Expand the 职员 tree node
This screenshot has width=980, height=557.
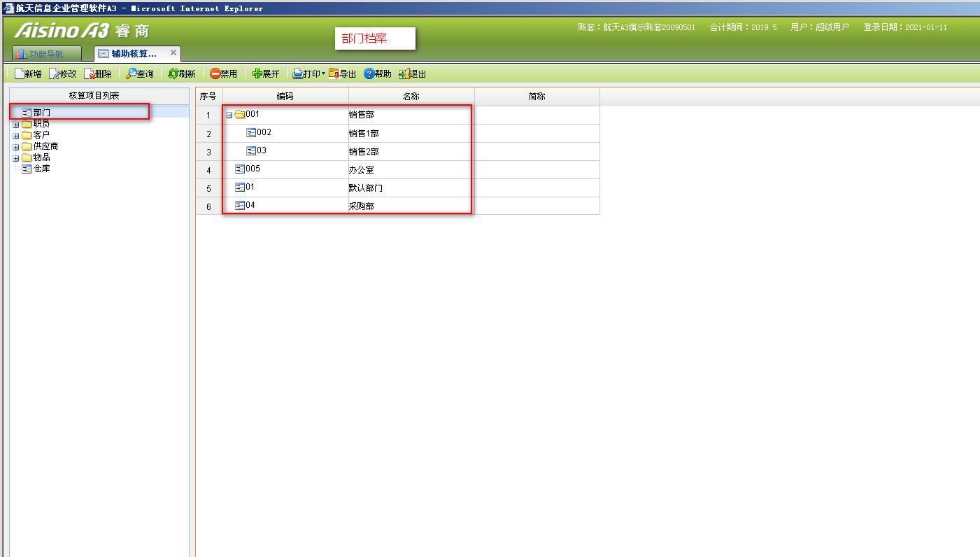click(16, 125)
